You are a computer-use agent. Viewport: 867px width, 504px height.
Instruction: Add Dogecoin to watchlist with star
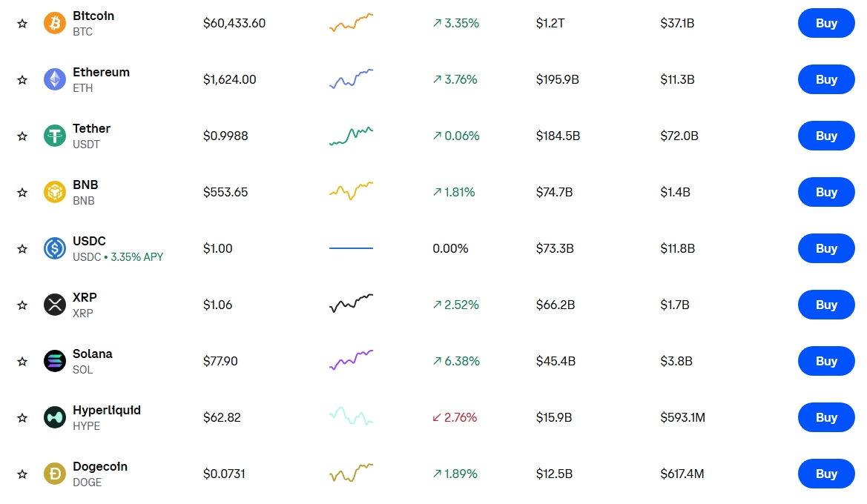(x=22, y=474)
